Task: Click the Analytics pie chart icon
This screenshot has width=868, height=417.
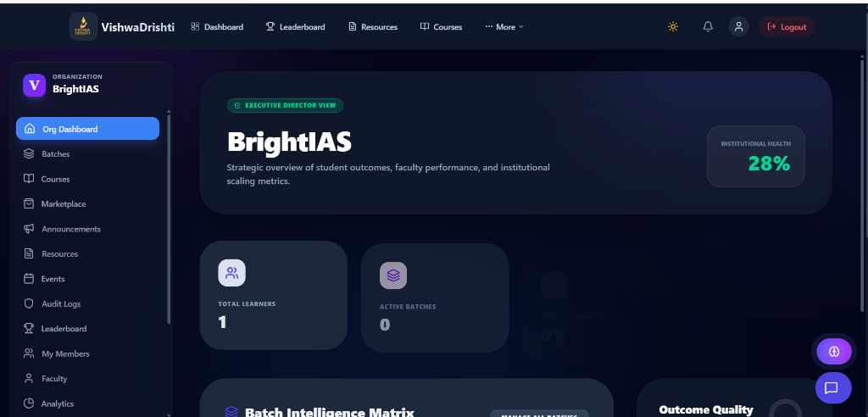Action: pos(29,403)
